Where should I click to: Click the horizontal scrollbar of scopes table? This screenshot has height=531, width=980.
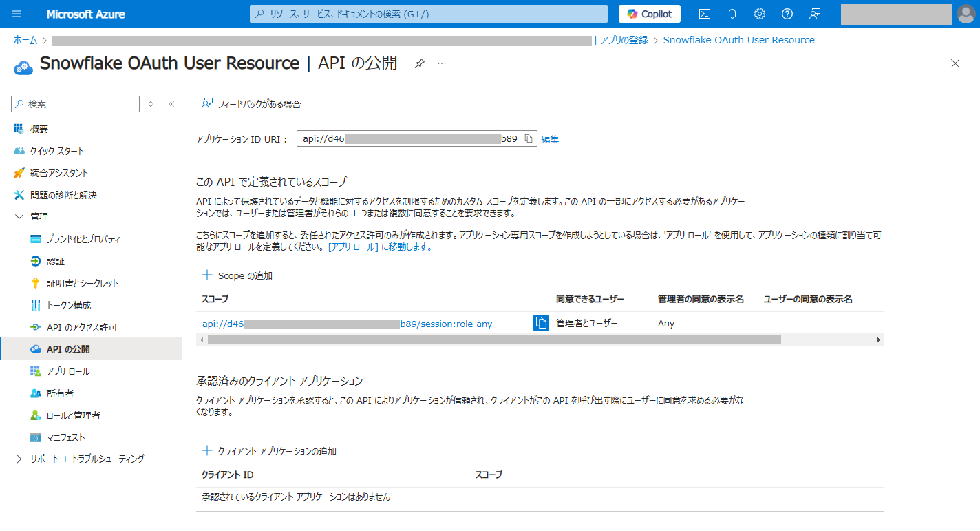(x=494, y=340)
